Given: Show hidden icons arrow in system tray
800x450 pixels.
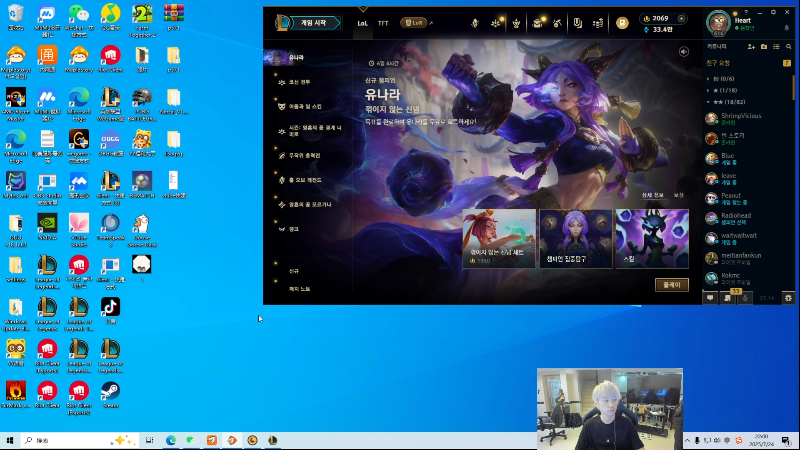Looking at the screenshot, I should 687,440.
